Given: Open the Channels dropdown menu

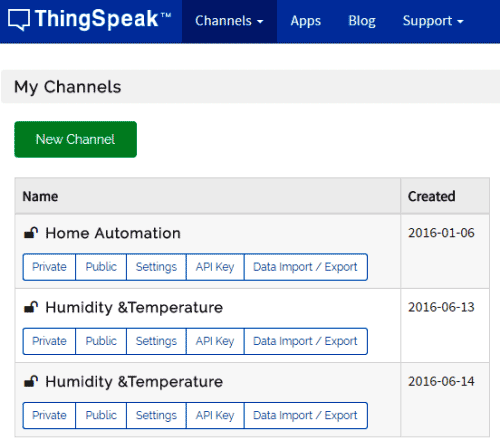Looking at the screenshot, I should (x=229, y=21).
